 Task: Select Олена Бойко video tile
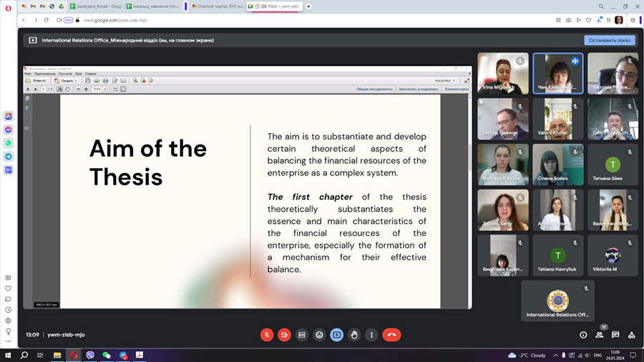coord(557,165)
